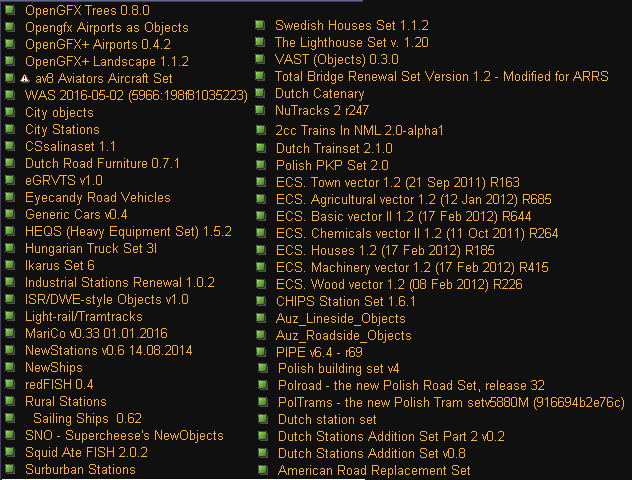Image resolution: width=632 pixels, height=480 pixels.
Task: Click green square beside ECS. Houses 1.2
Action: coord(261,250)
